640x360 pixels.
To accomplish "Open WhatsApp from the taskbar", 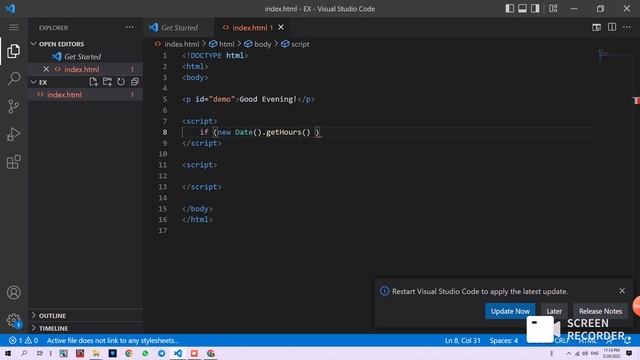I will pos(145,353).
